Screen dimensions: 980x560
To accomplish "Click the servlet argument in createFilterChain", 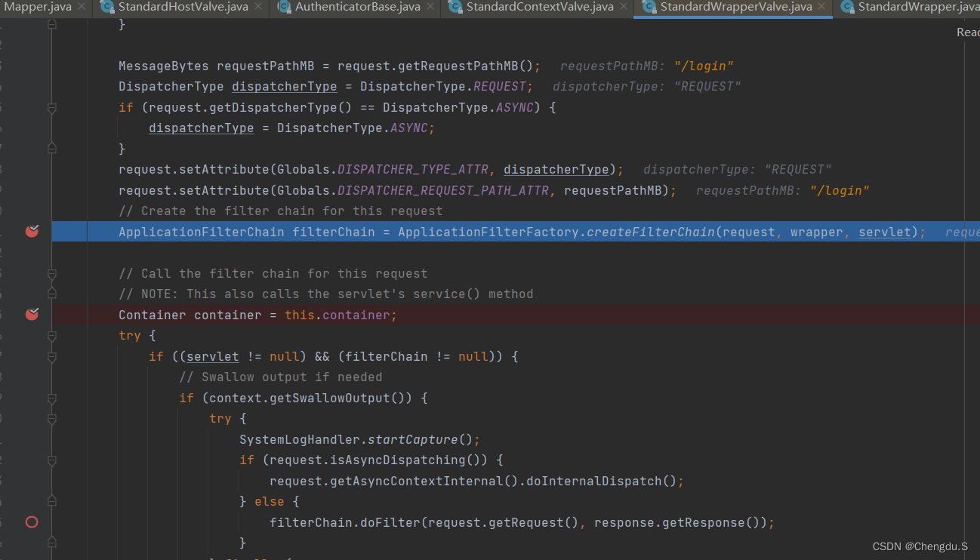I will pyautogui.click(x=885, y=232).
